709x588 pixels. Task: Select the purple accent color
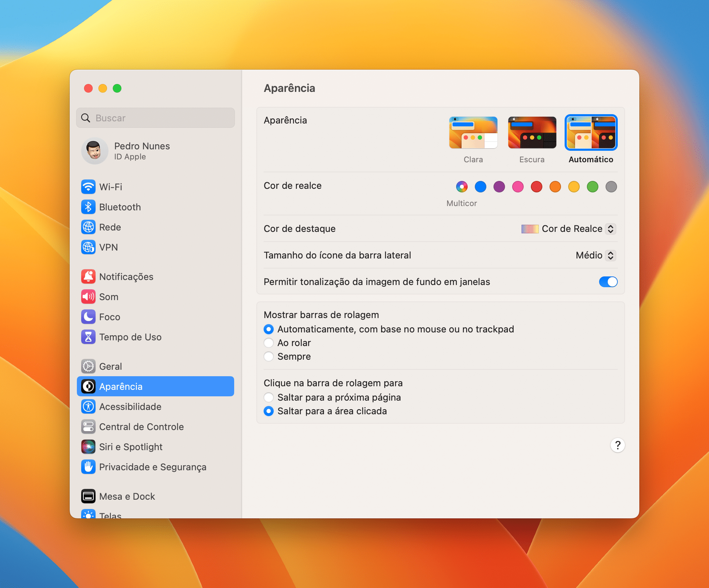tap(499, 187)
